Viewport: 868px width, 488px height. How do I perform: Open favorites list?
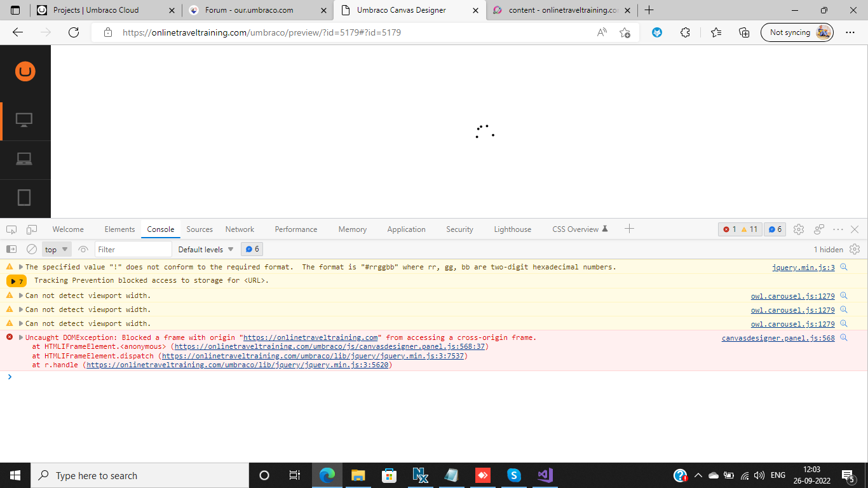click(716, 32)
